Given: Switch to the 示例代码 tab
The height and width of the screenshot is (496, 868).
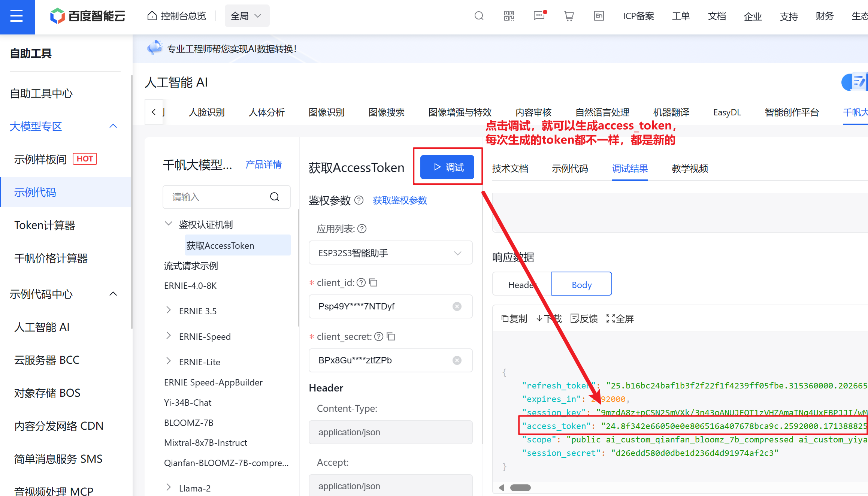Looking at the screenshot, I should click(x=570, y=169).
